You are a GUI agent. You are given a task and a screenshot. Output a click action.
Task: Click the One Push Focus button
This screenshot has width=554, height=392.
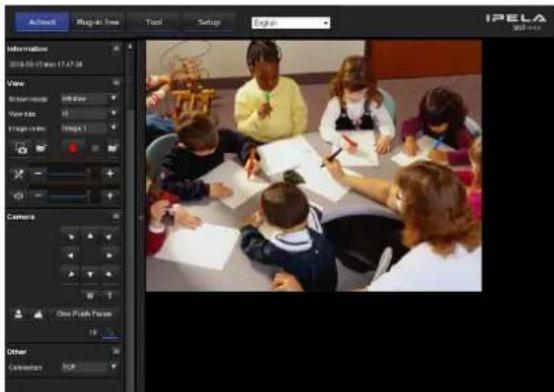[84, 314]
